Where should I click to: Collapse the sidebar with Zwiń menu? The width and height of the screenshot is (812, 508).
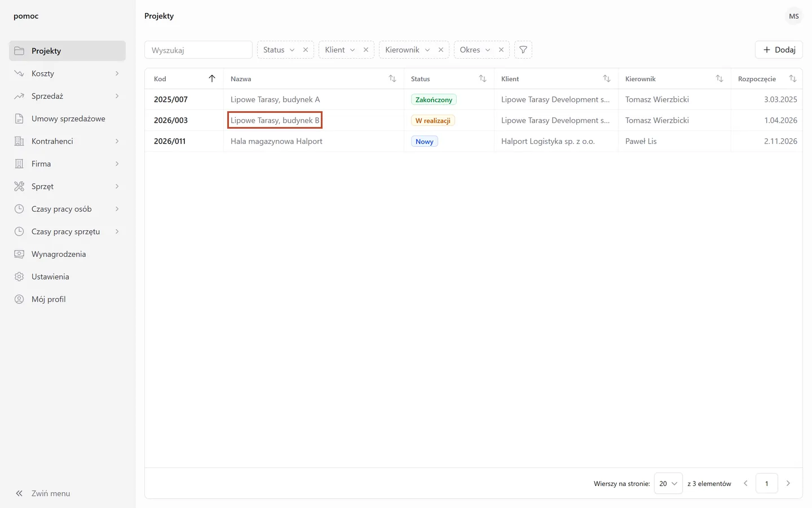coord(43,493)
